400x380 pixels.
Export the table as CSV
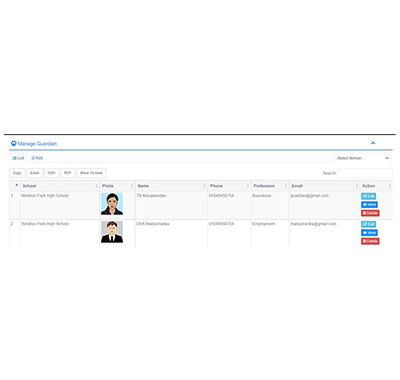pyautogui.click(x=52, y=173)
